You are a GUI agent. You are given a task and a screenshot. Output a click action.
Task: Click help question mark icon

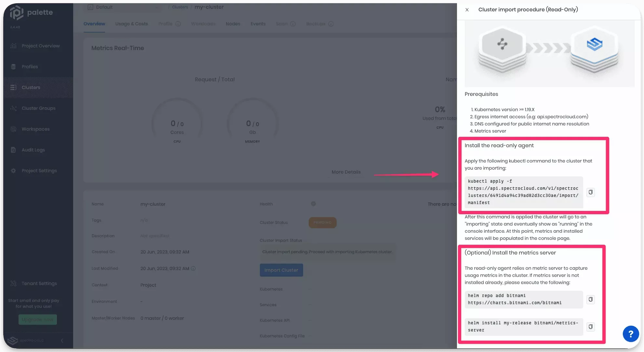point(629,334)
